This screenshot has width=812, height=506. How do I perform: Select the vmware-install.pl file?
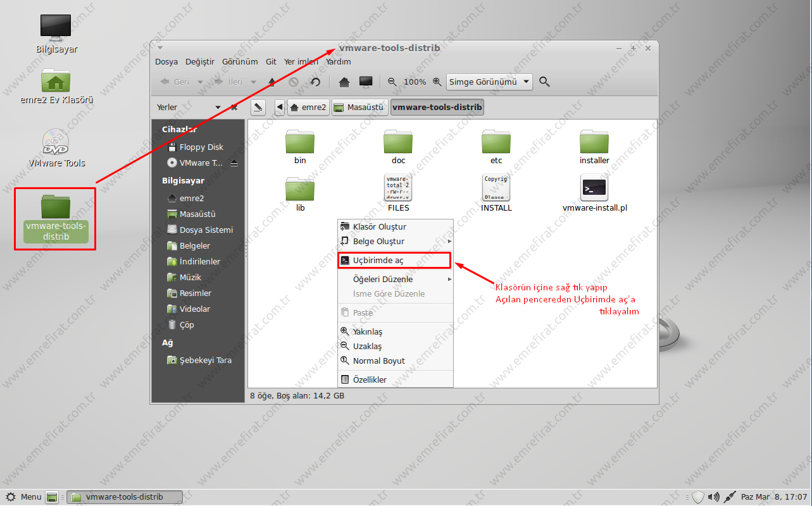pyautogui.click(x=594, y=194)
